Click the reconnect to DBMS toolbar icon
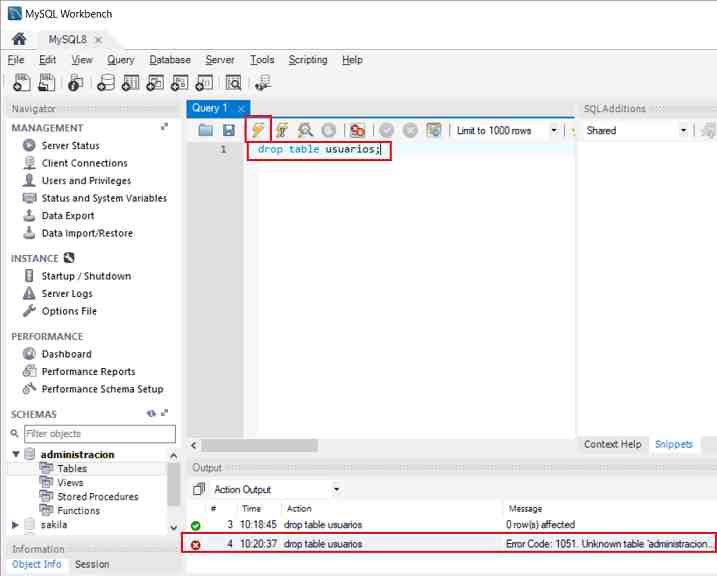Viewport: 717px width, 576px height. pyautogui.click(x=262, y=83)
